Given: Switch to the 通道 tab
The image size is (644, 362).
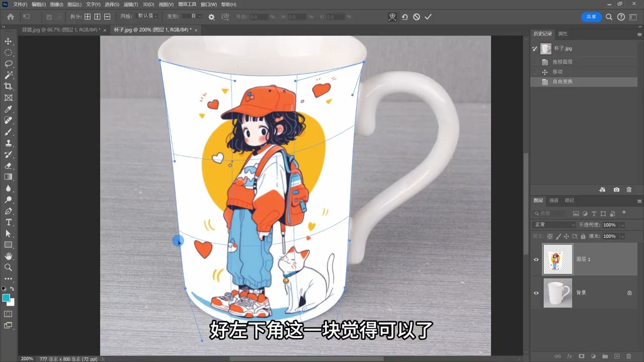Looking at the screenshot, I should 553,200.
